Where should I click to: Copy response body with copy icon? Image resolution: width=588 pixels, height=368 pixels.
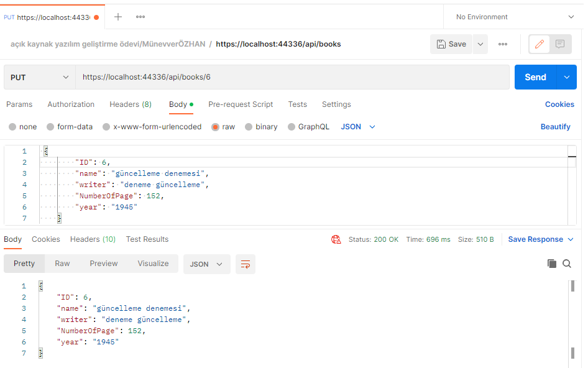(551, 264)
